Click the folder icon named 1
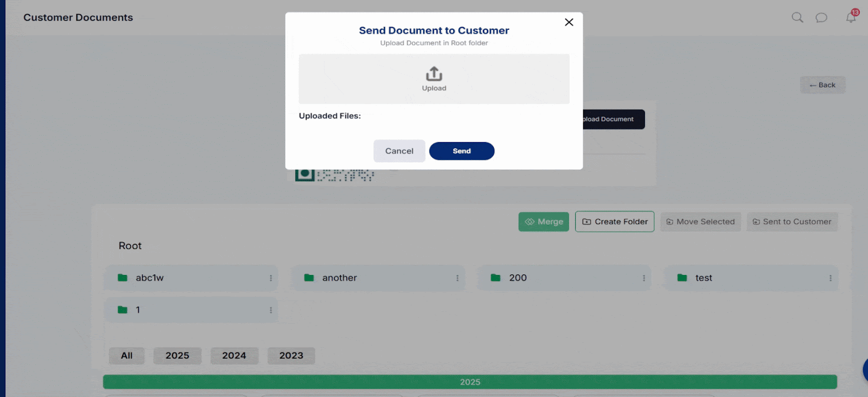This screenshot has width=868, height=397. (123, 310)
